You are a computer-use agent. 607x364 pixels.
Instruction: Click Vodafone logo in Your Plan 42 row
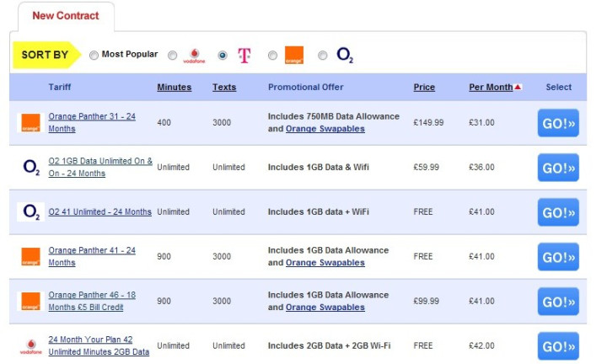tap(31, 346)
